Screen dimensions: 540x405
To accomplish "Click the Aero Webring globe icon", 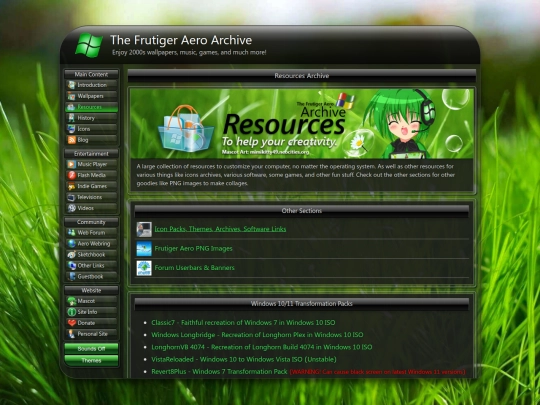I will click(x=71, y=244).
